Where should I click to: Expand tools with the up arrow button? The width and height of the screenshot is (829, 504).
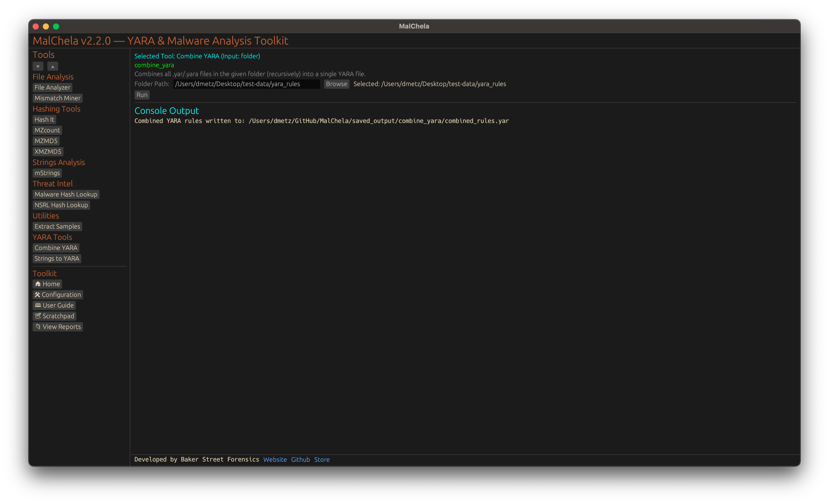coord(52,66)
